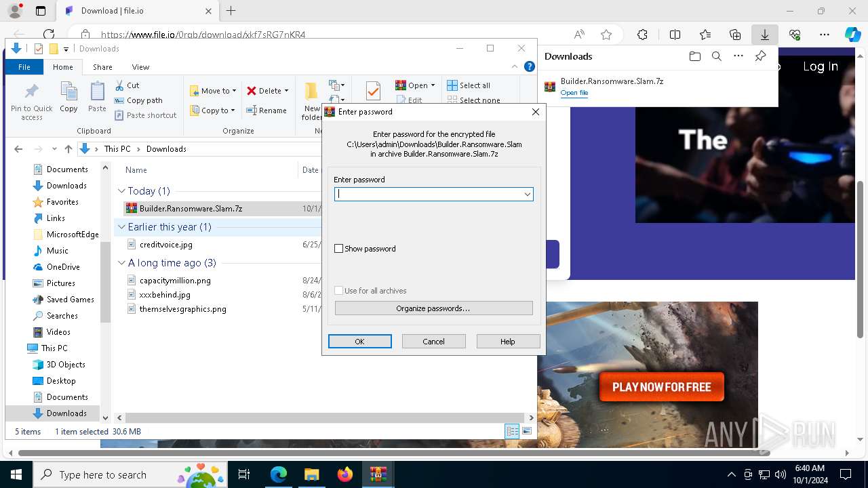
Task: Click Name column header
Action: 136,170
